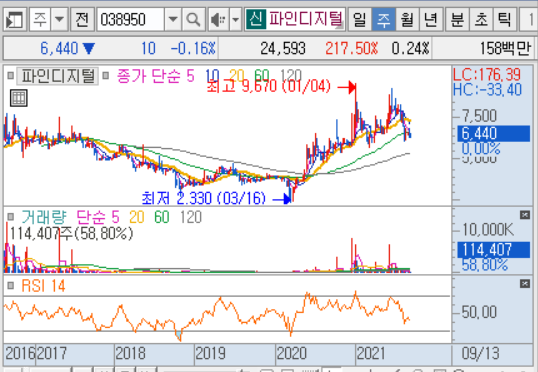This screenshot has width=538, height=372.
Task: Click the RSI 14 indicator label
Action: point(43,286)
